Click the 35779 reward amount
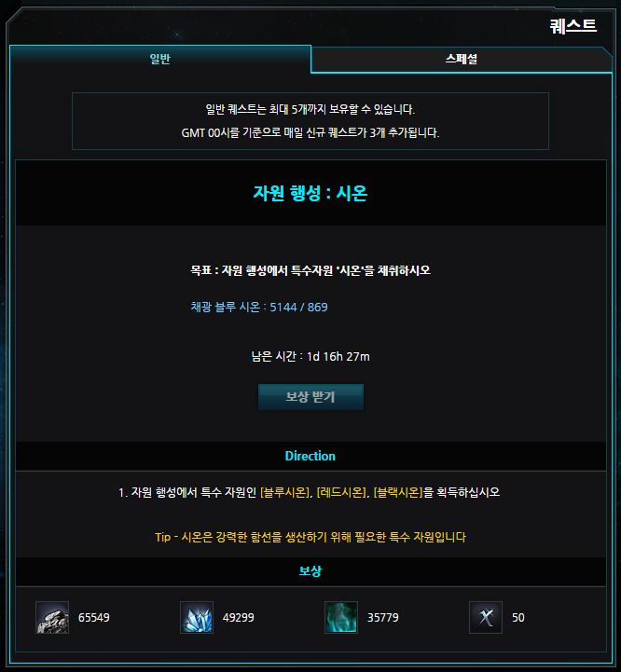 pos(383,618)
